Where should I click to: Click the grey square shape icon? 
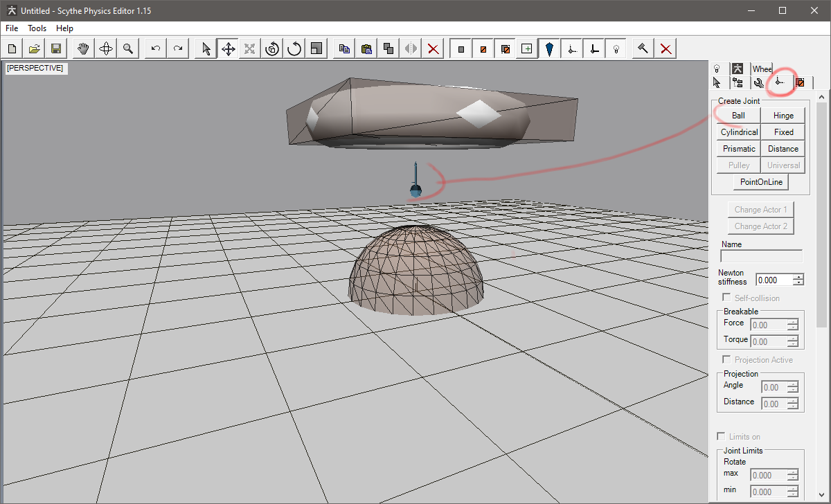pos(461,48)
